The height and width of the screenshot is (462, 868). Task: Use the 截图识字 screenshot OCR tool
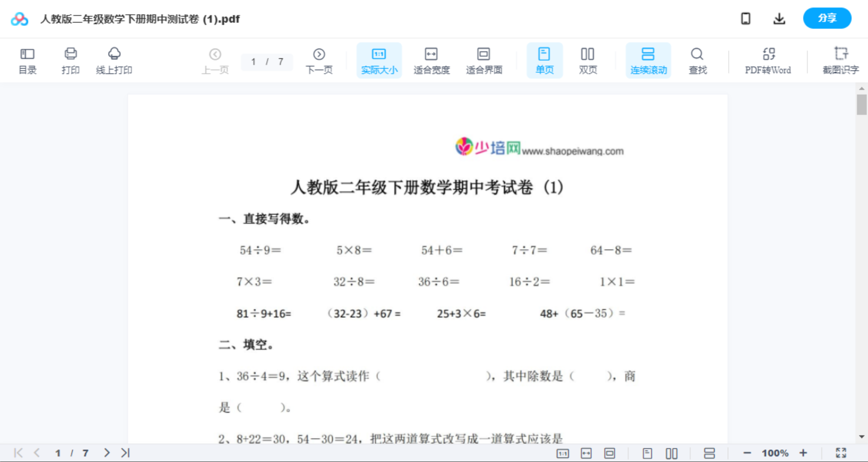click(840, 60)
